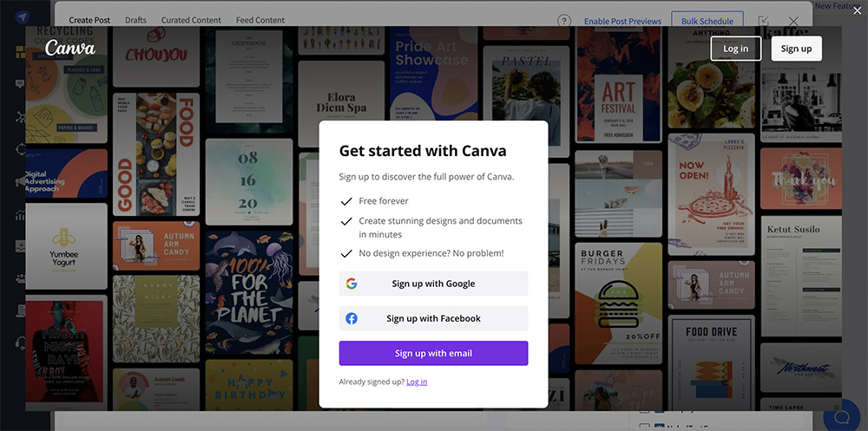Open the bar chart analytics icon in sidebar
Screen dimensions: 868x431
(21, 214)
